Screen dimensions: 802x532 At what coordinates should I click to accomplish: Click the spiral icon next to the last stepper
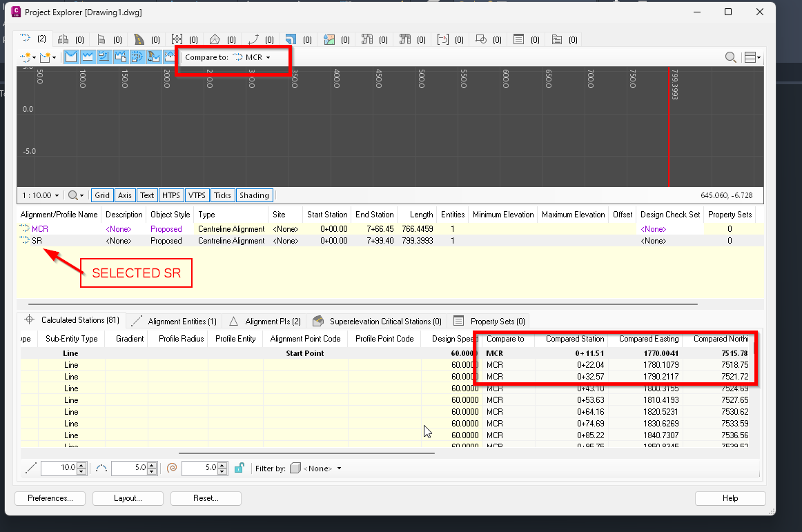pyautogui.click(x=172, y=468)
